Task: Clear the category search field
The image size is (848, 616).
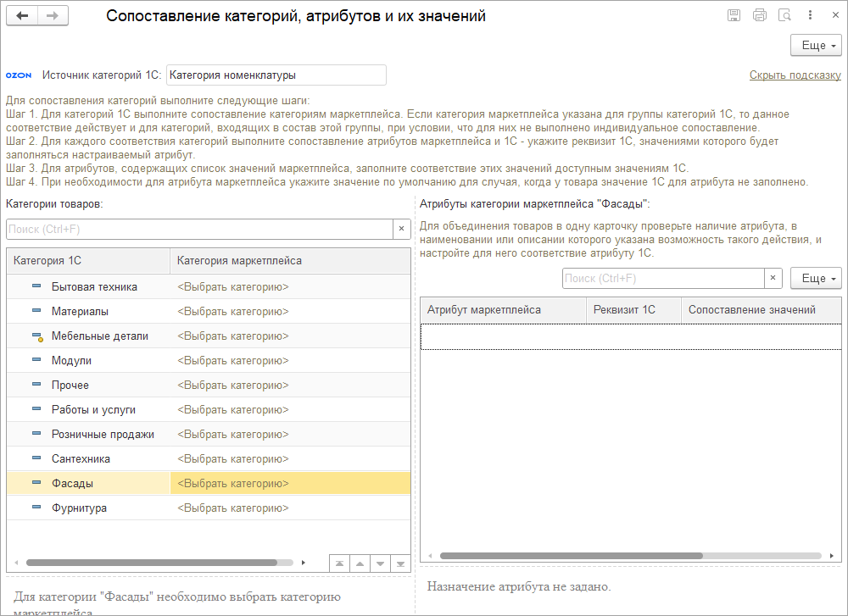Action: point(401,229)
